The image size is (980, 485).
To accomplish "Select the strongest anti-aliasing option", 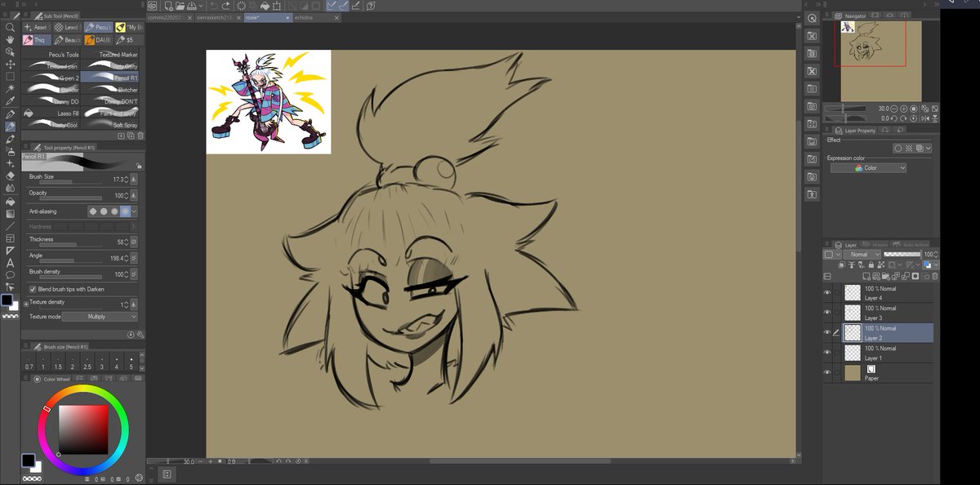I will tap(125, 211).
